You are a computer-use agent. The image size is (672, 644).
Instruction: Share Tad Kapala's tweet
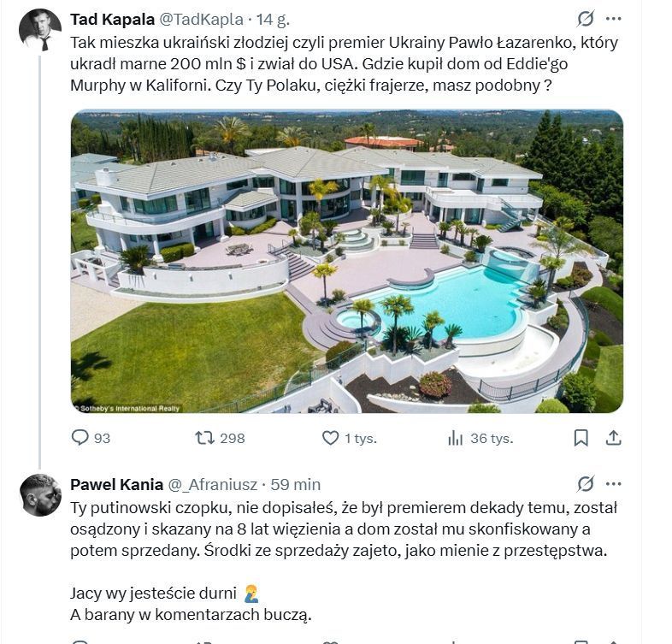613,438
